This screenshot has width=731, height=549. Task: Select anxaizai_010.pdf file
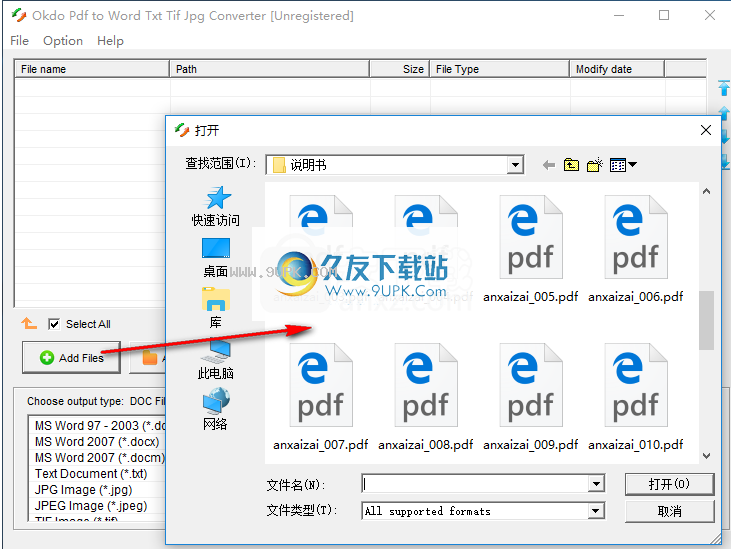(x=635, y=398)
